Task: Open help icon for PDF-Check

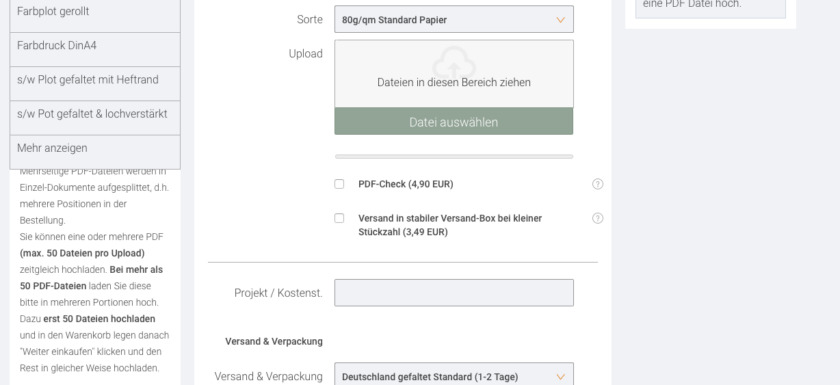Action: click(x=597, y=184)
